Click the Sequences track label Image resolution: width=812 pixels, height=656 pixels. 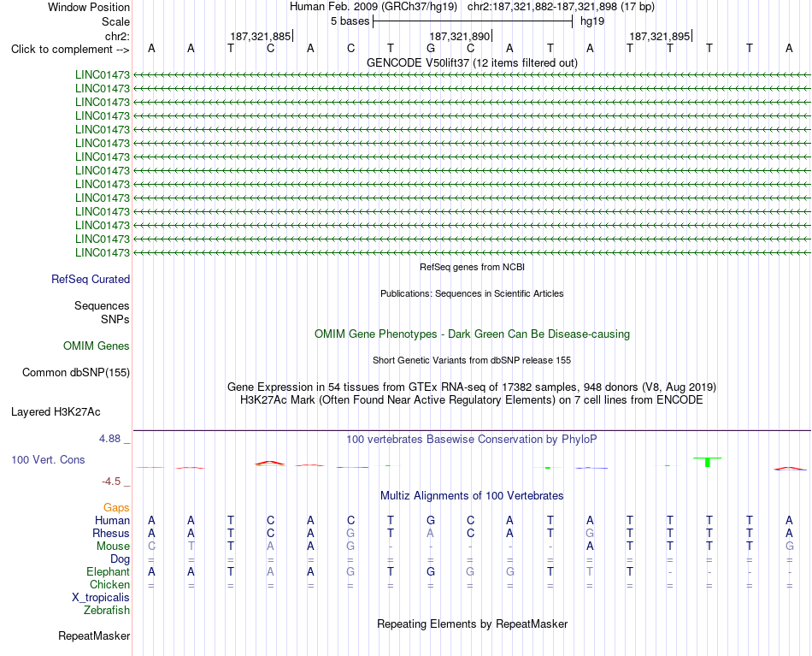click(x=102, y=305)
